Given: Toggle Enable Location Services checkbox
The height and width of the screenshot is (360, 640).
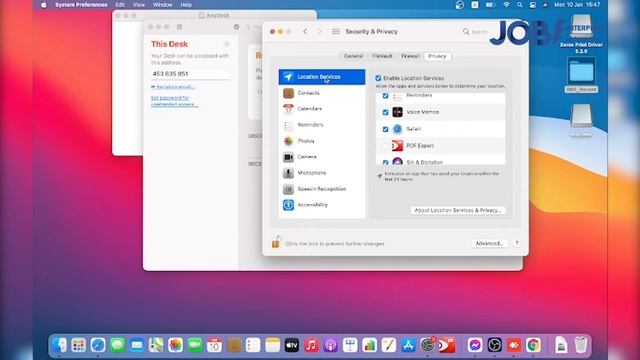Looking at the screenshot, I should tap(378, 78).
